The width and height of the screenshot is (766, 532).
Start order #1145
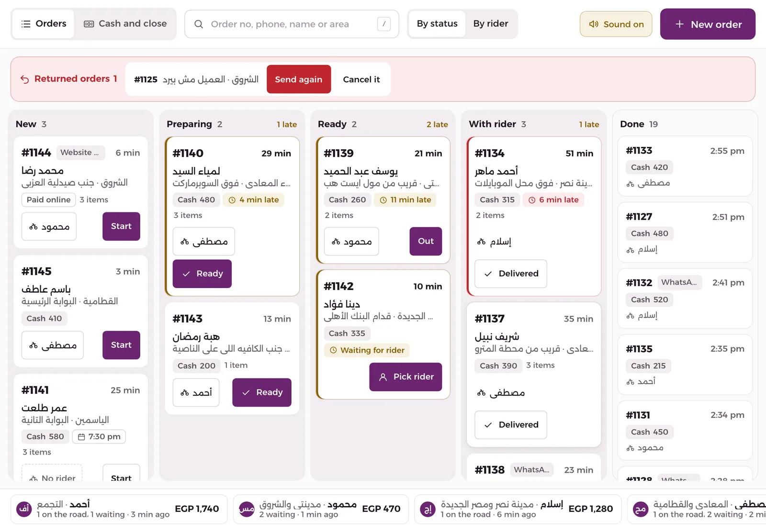tap(121, 345)
